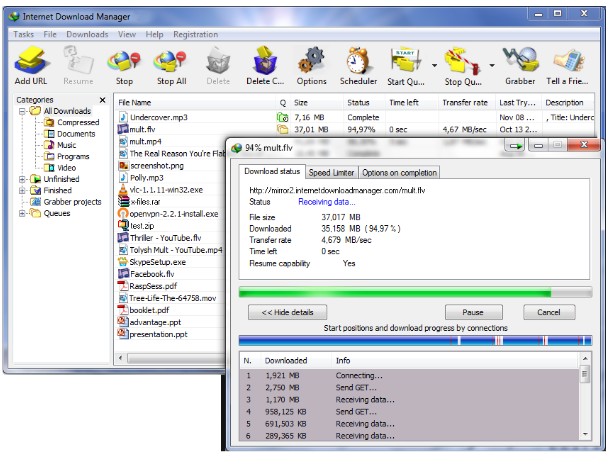Cancel the mult.flv download
This screenshot has height=466, width=616.
click(x=549, y=312)
